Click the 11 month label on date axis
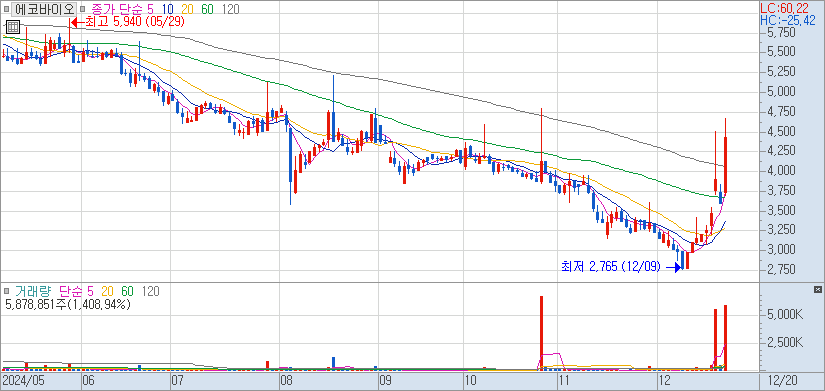This screenshot has width=825, height=391. (x=565, y=380)
